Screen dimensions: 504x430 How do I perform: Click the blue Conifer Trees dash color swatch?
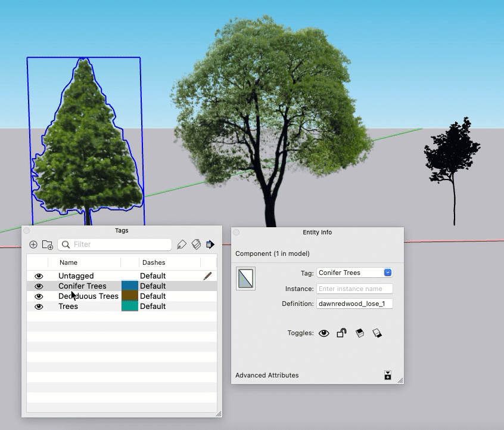pyautogui.click(x=130, y=286)
